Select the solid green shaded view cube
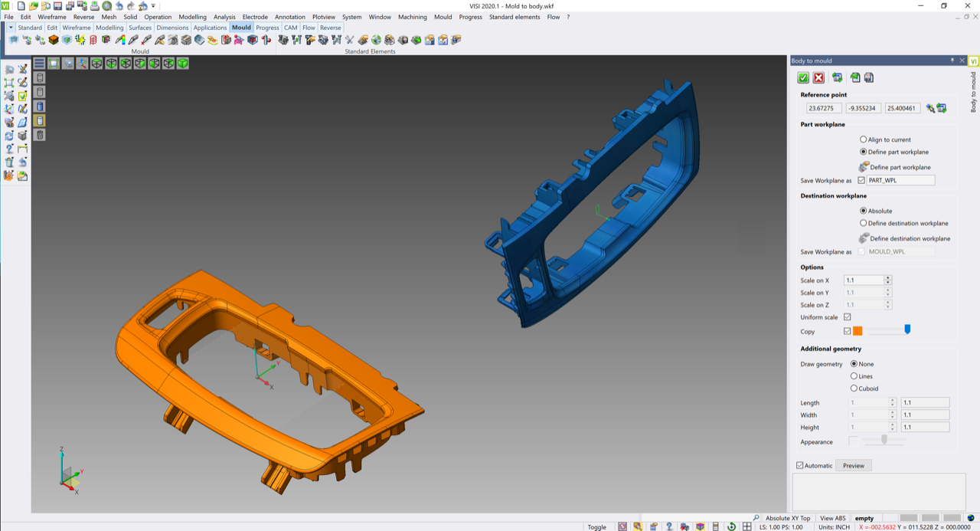The height and width of the screenshot is (531, 980). pos(183,64)
